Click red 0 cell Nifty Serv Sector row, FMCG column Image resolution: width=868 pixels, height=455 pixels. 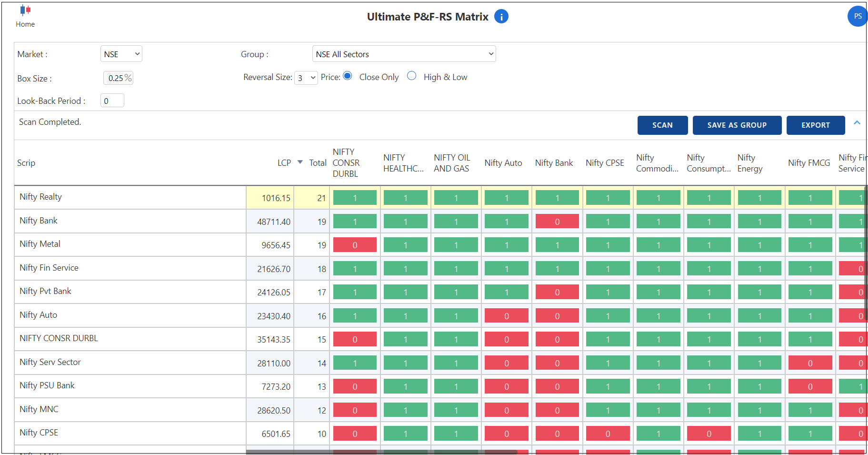[810, 363]
